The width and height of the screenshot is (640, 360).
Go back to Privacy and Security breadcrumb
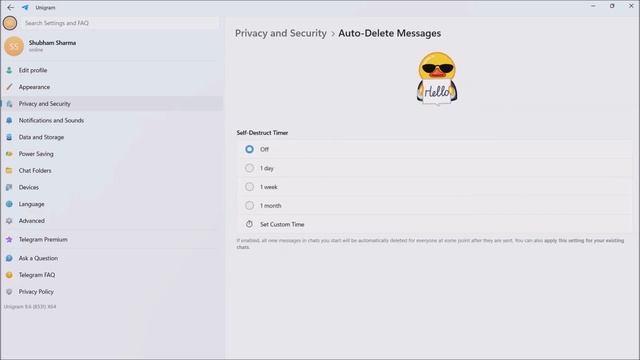(x=281, y=33)
